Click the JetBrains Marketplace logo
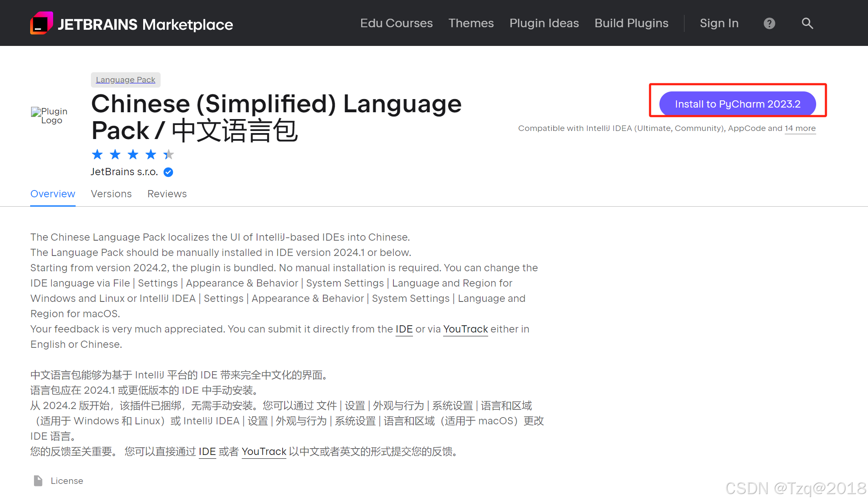868x503 pixels. (x=131, y=23)
